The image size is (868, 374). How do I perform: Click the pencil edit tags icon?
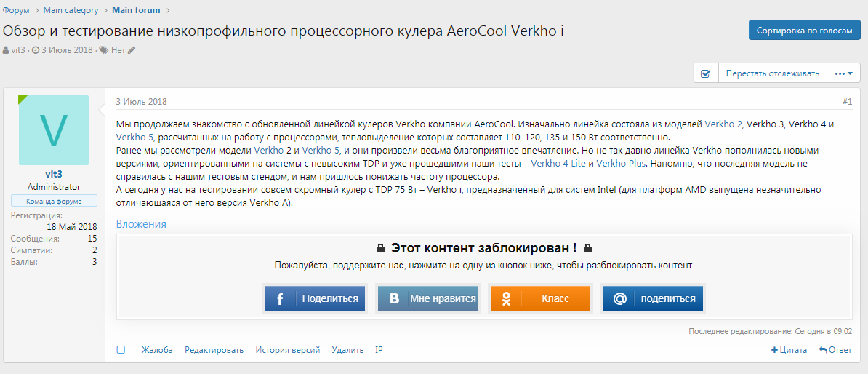132,50
